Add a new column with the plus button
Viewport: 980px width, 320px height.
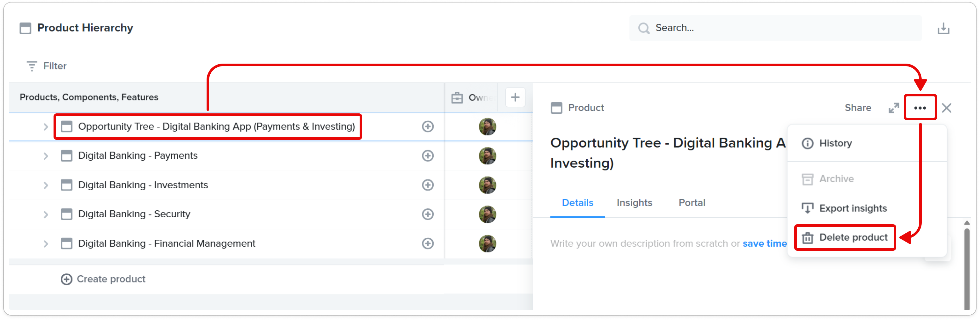(x=515, y=97)
